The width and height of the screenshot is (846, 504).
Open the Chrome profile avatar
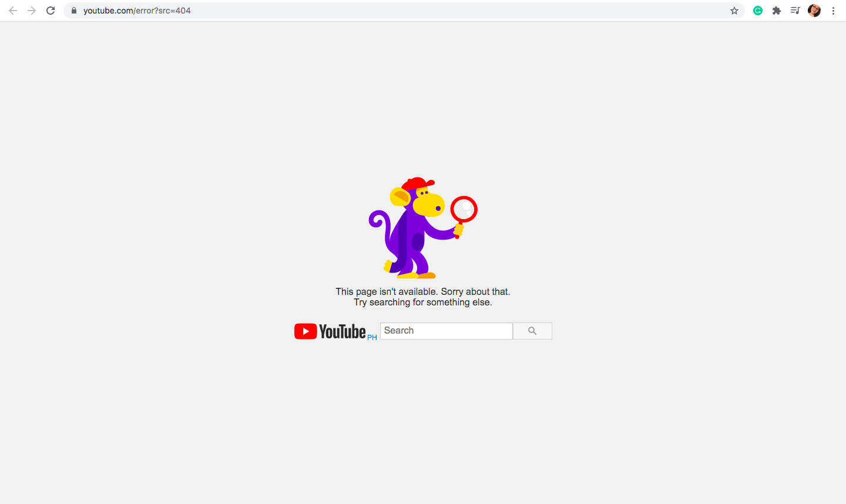pos(814,11)
